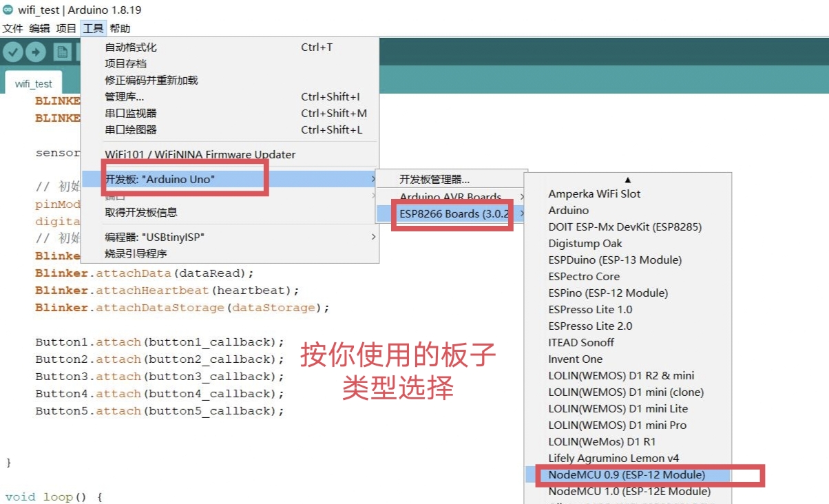Expand the Arduino AVR Boards submenu

coord(451,197)
